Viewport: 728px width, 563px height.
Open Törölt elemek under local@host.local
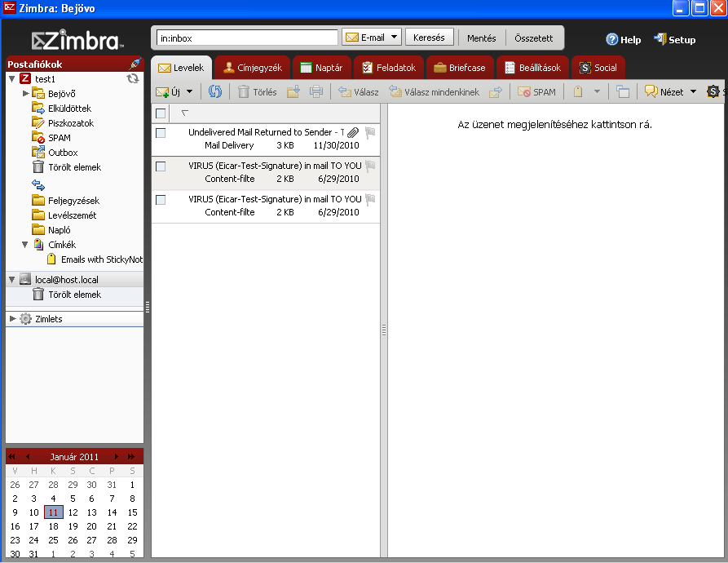pyautogui.click(x=66, y=295)
